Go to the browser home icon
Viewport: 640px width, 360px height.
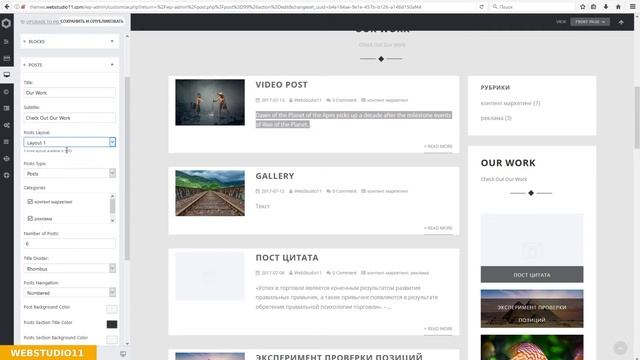coord(618,7)
